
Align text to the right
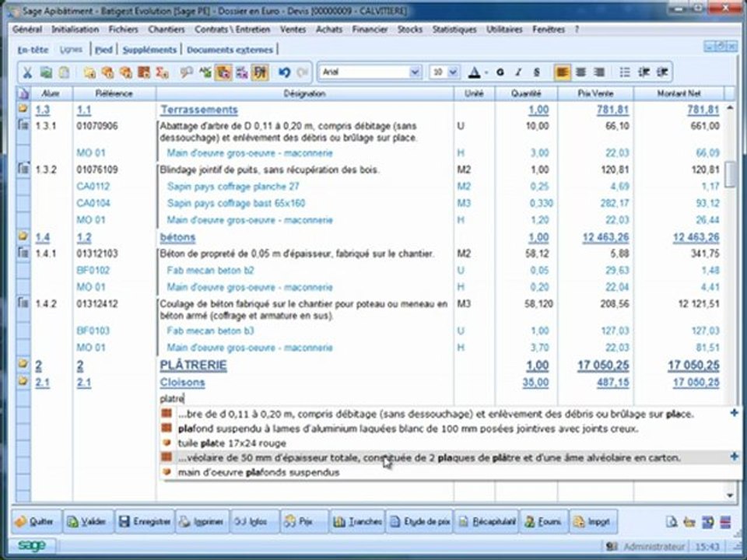point(599,72)
